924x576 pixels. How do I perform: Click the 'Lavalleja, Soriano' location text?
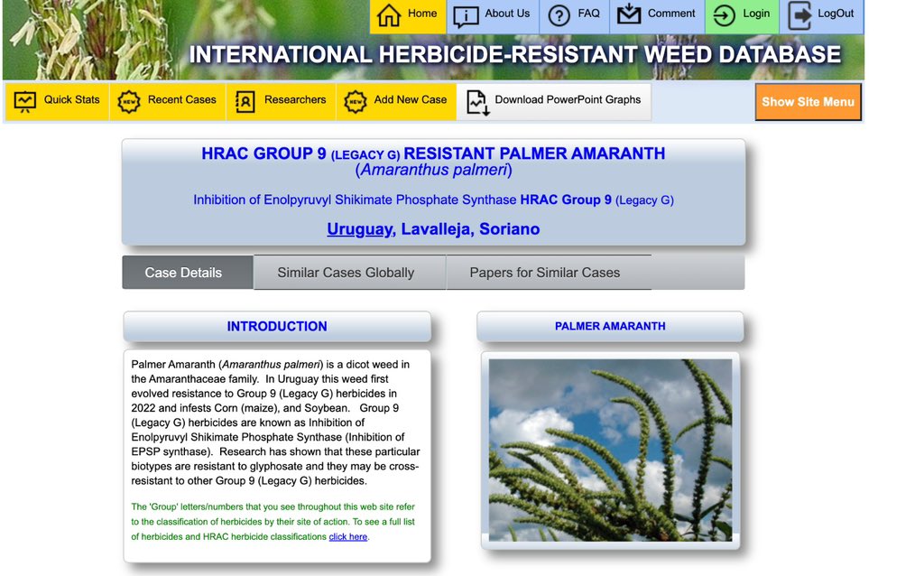tap(470, 228)
